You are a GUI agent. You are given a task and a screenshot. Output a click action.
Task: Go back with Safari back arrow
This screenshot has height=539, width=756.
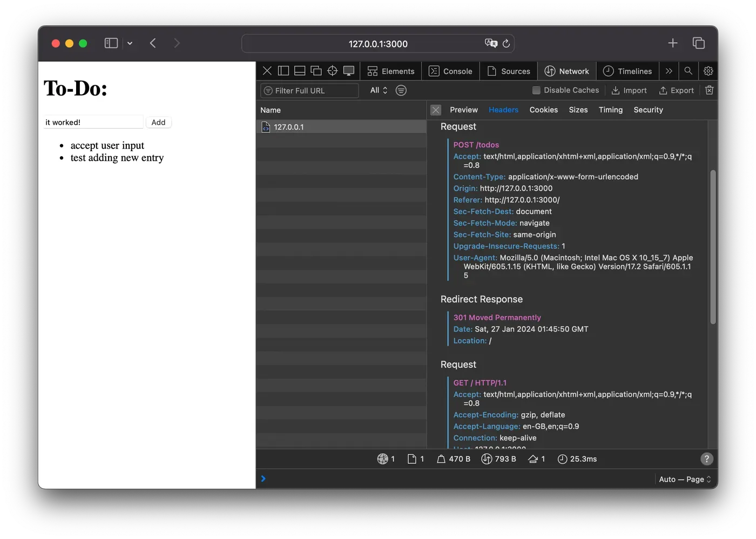153,43
